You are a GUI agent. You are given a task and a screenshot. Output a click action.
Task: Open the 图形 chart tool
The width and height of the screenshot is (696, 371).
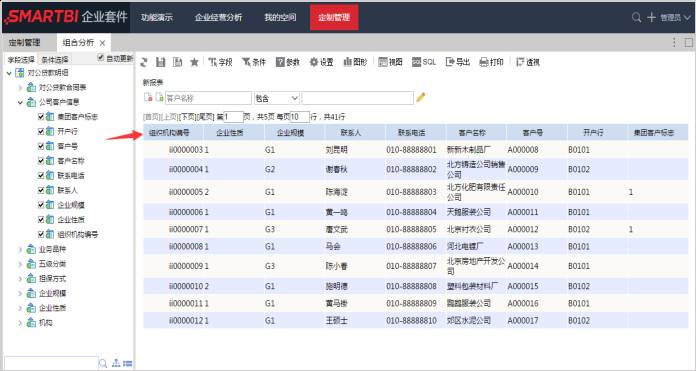click(x=356, y=63)
